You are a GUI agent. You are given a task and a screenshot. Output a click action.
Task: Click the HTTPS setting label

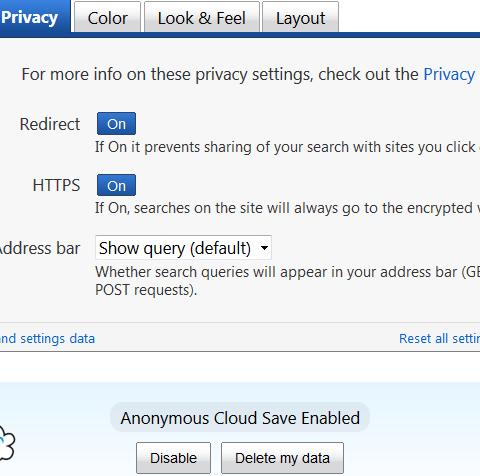pos(56,185)
